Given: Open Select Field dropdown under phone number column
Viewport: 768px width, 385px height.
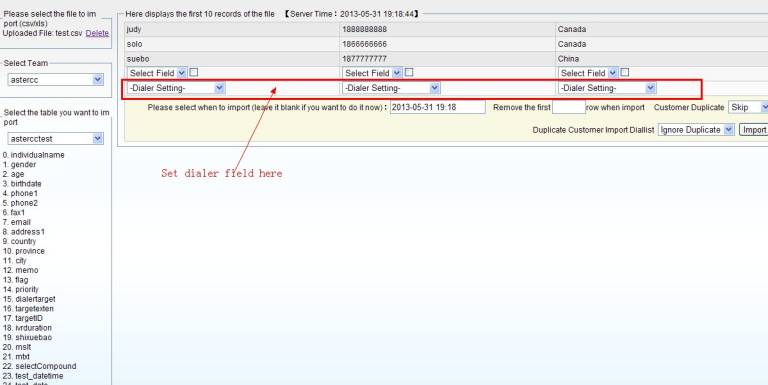Looking at the screenshot, I should pyautogui.click(x=372, y=73).
